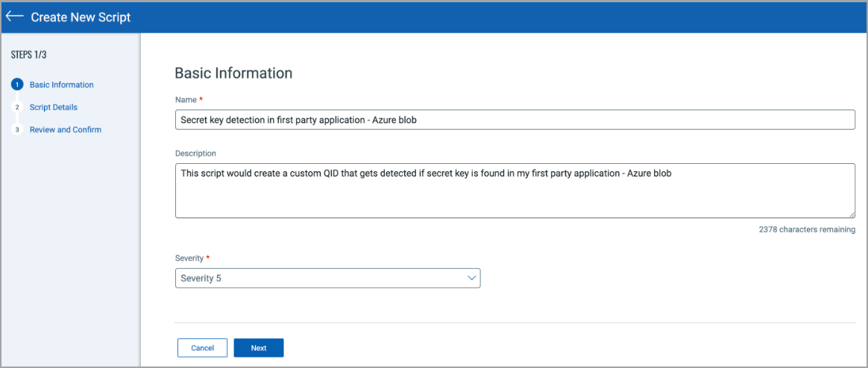868x368 pixels.
Task: Go to the Review and Confirm step
Action: pyautogui.click(x=66, y=130)
